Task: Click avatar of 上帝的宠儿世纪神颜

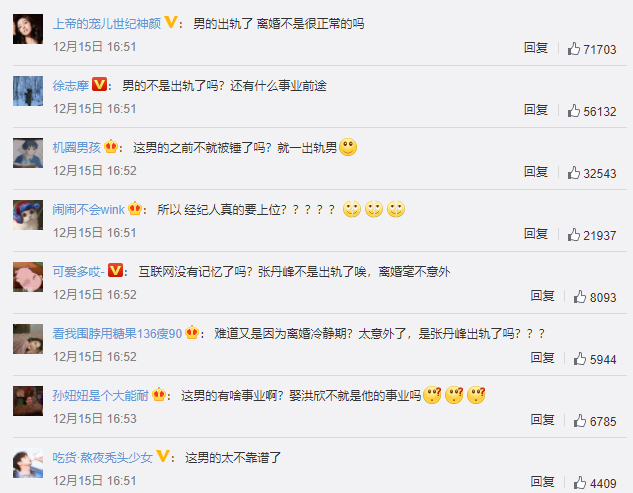Action: 28,29
